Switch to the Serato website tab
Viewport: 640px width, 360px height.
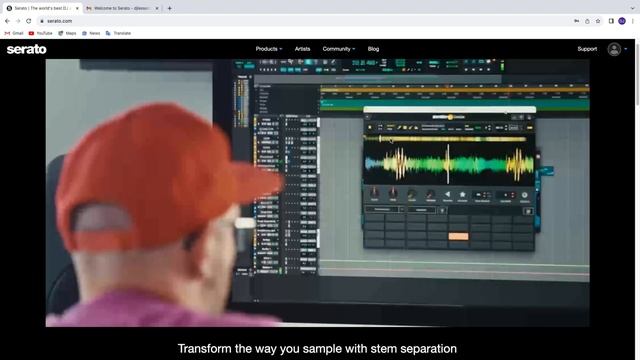point(41,8)
